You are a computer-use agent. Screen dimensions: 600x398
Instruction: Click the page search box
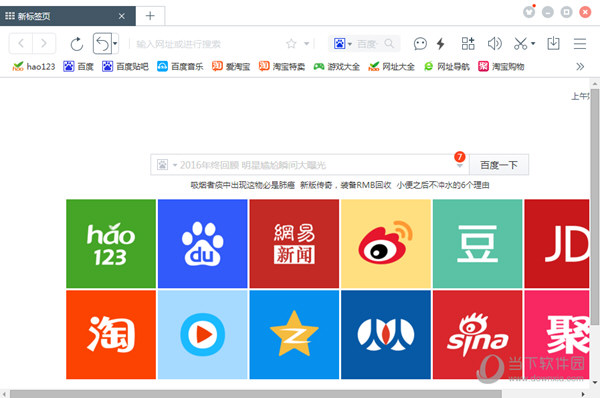click(x=310, y=165)
